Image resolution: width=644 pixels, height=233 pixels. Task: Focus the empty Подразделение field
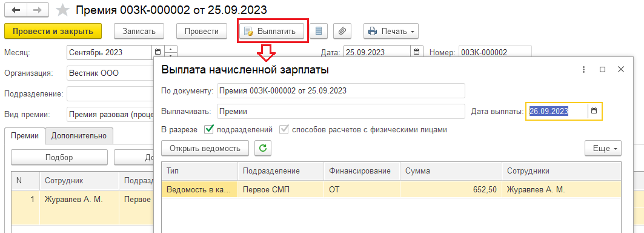110,94
